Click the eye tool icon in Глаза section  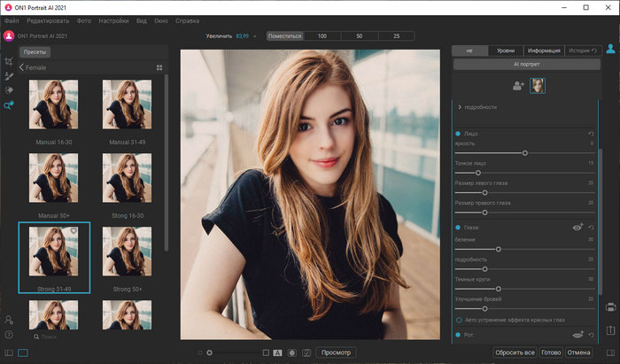tap(577, 228)
